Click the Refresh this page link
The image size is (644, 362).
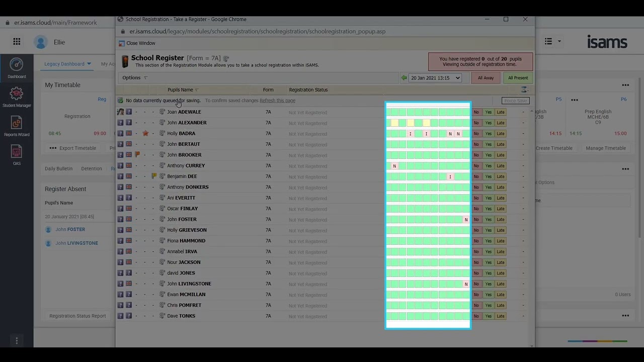[x=277, y=101]
